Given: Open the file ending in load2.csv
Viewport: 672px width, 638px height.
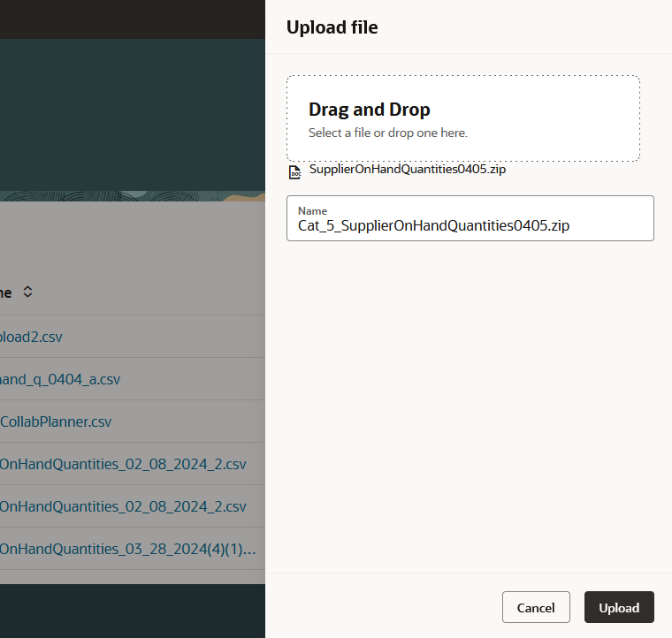Looking at the screenshot, I should click(x=31, y=337).
